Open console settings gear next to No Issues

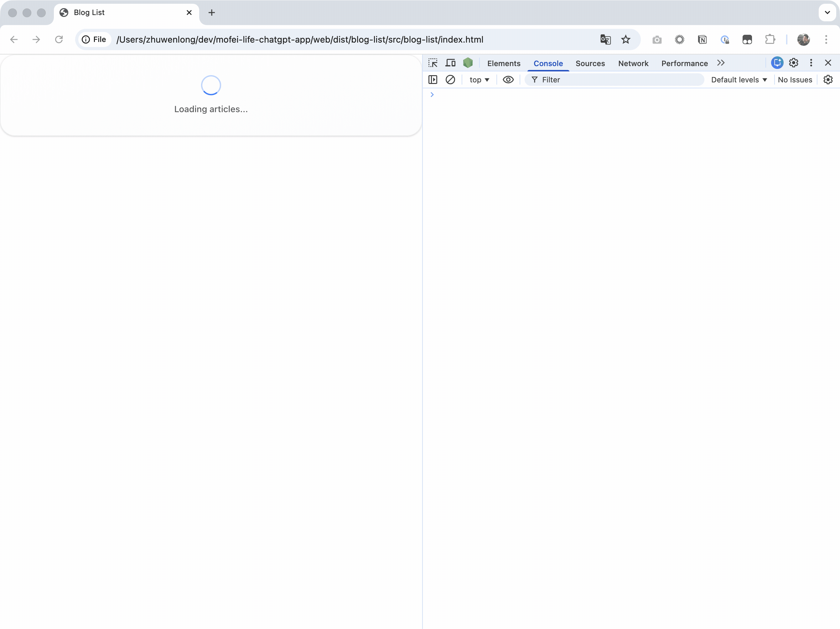pos(828,80)
